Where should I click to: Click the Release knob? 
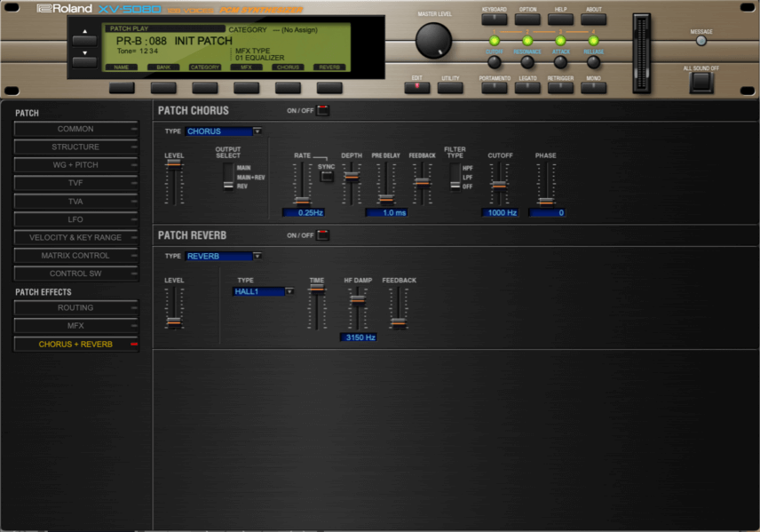(x=593, y=62)
